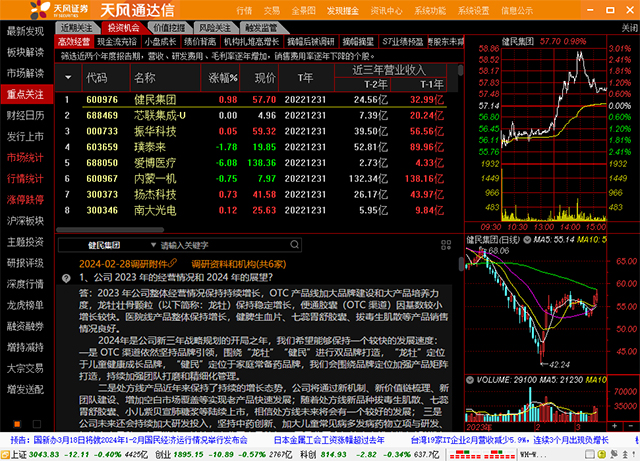Image resolution: width=640 pixels, height=461 pixels.
Task: Expand the 健民集团(日线) chart period dropdown
Action: pyautogui.click(x=527, y=240)
